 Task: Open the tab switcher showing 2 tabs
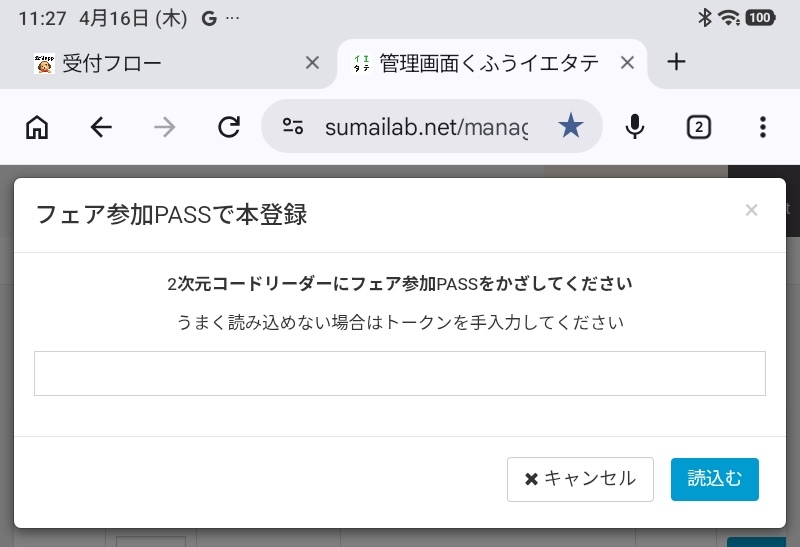(698, 127)
